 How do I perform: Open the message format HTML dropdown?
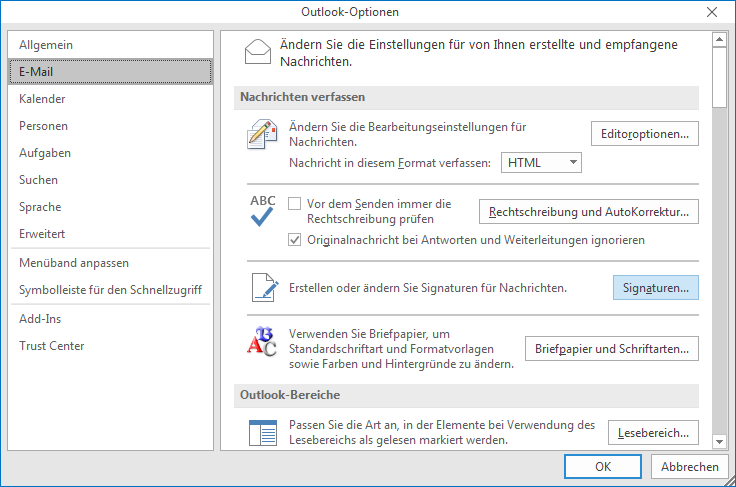pyautogui.click(x=541, y=162)
